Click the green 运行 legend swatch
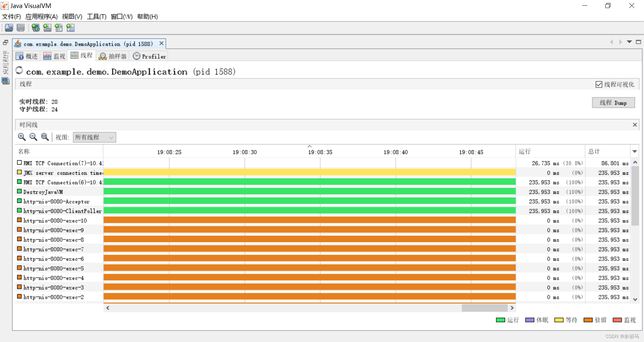 click(500, 320)
